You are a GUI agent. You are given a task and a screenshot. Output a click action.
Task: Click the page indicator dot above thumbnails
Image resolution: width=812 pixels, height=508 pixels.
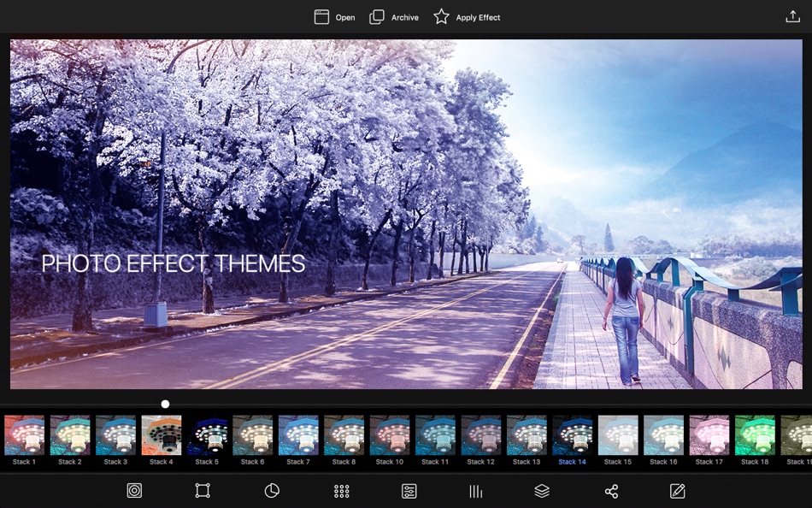click(x=165, y=403)
